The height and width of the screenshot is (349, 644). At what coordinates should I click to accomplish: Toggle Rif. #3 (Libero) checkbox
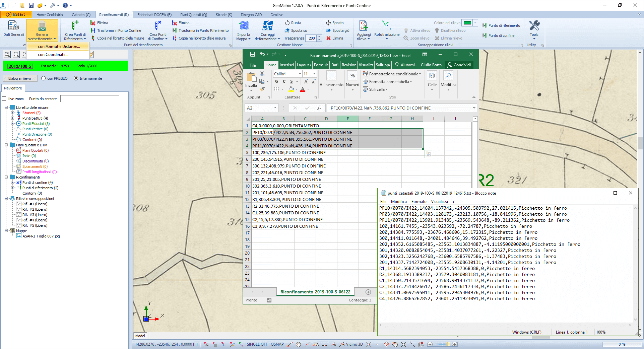pos(19,215)
